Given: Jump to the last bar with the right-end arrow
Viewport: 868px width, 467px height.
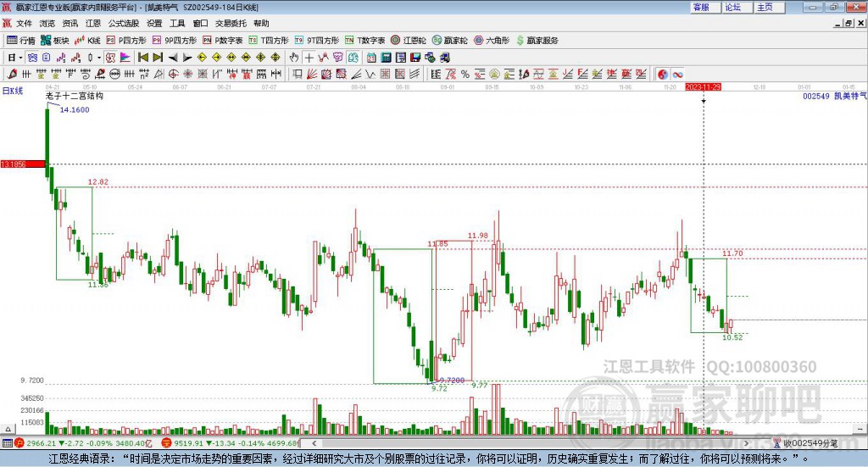Looking at the screenshot, I should 158,58.
